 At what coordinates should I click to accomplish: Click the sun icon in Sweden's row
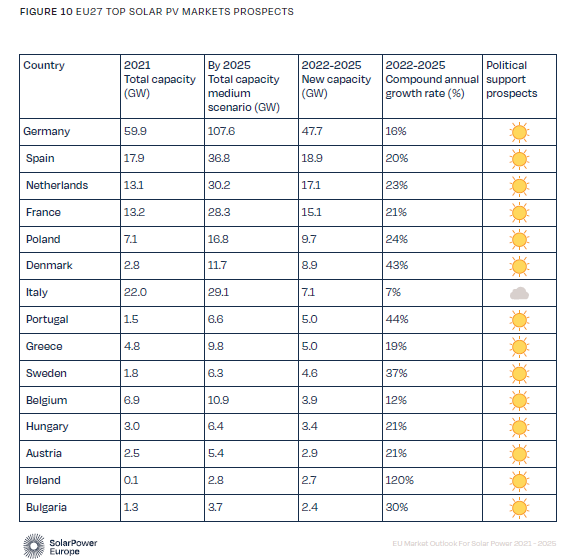(519, 374)
